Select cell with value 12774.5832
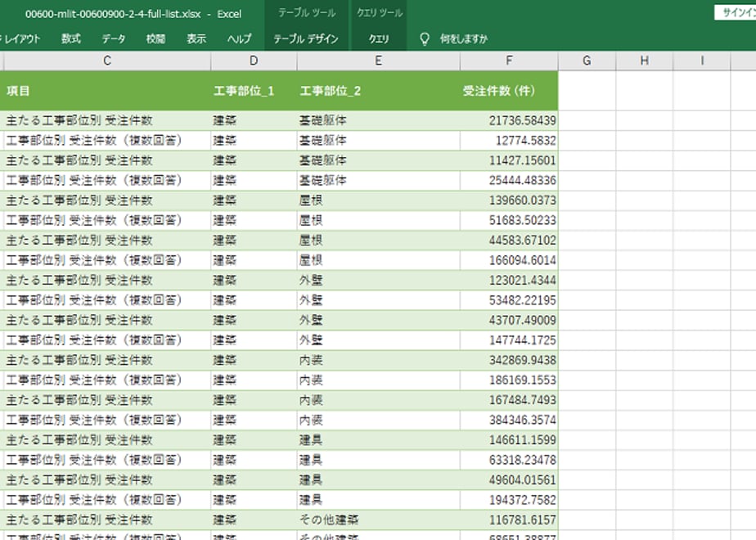Screen dimensions: 756x540 [x=509, y=140]
